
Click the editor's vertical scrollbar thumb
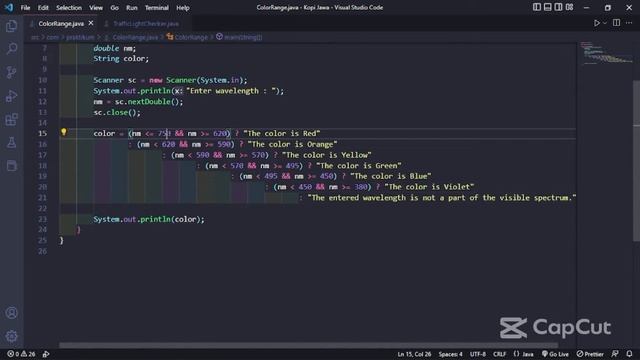(x=636, y=161)
